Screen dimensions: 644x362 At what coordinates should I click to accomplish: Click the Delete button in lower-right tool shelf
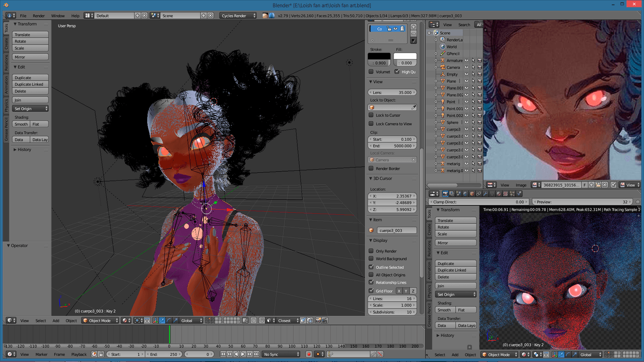tap(456, 277)
